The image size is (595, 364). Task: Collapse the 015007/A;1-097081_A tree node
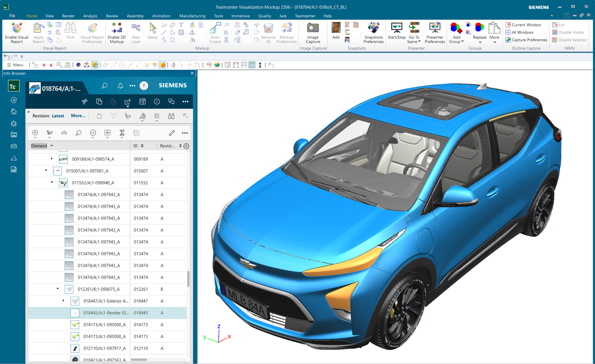click(x=46, y=171)
